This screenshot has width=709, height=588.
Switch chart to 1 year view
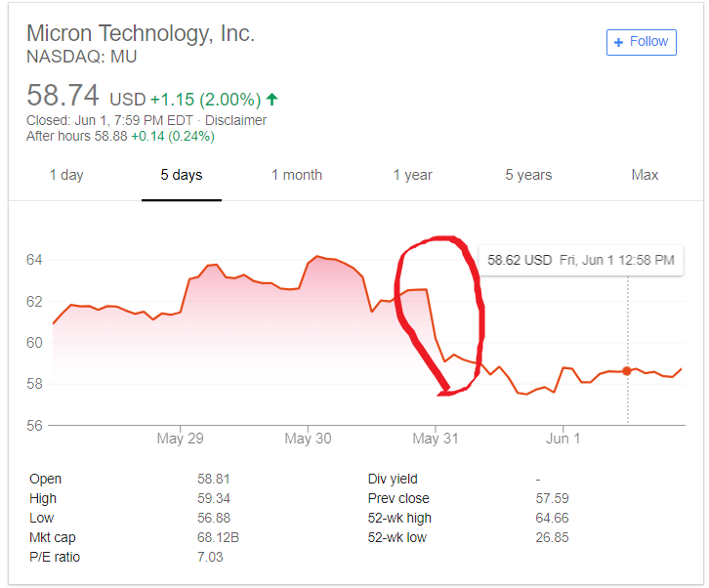click(412, 175)
